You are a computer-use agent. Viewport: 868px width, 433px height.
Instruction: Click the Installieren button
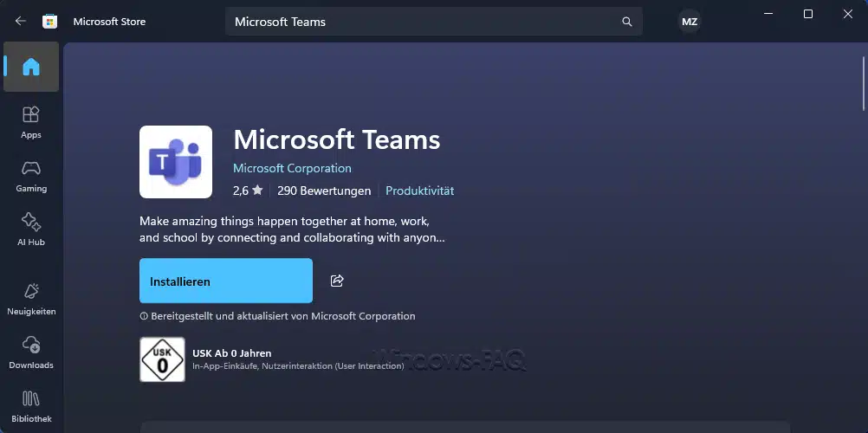pyautogui.click(x=226, y=281)
